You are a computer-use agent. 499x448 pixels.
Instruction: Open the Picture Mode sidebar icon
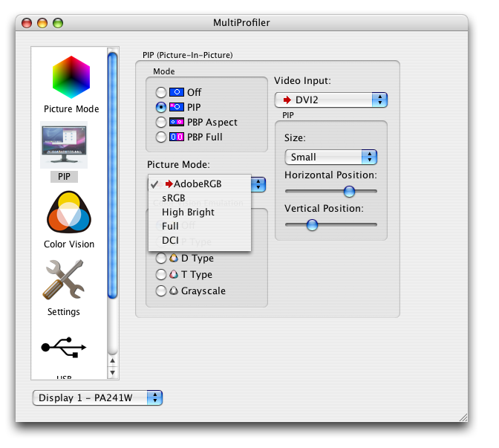[71, 77]
